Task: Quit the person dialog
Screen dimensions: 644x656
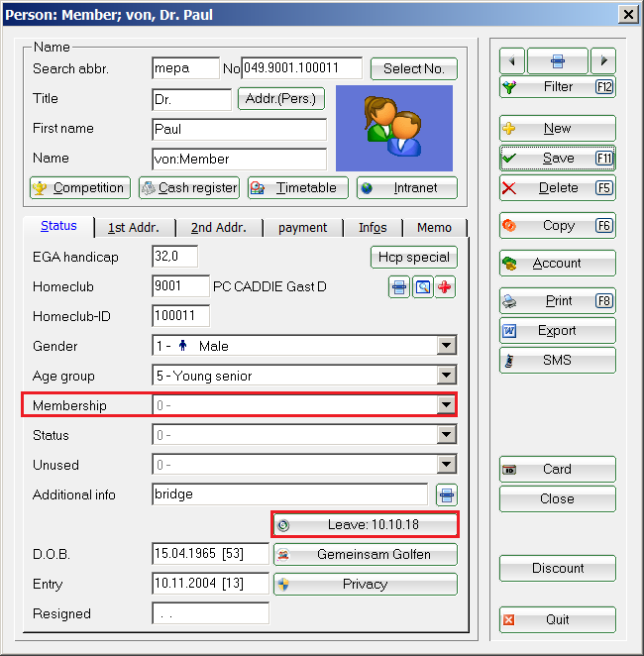Action: (x=558, y=619)
